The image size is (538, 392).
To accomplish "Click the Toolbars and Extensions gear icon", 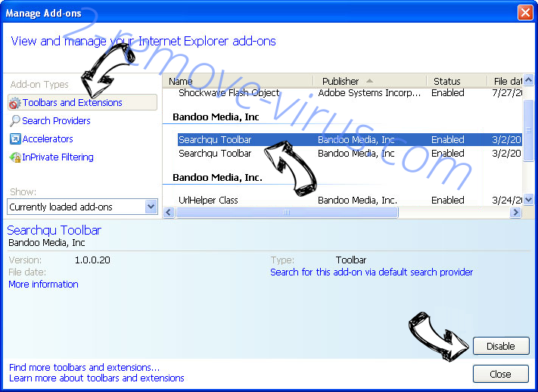I will 14,103.
